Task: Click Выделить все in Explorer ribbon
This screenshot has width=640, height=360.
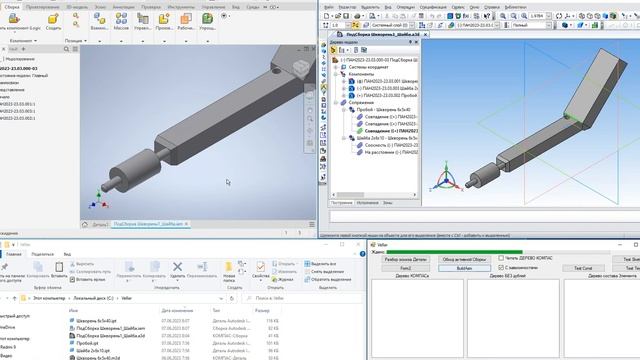Action: point(320,264)
